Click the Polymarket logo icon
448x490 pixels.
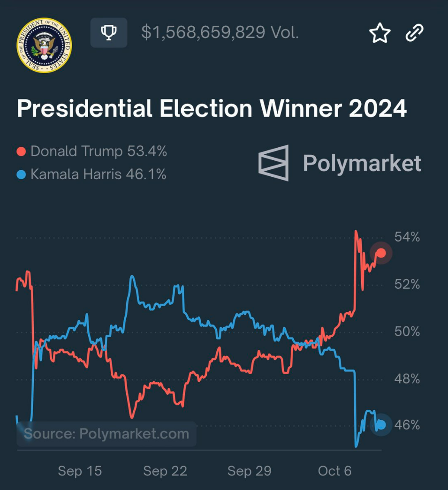(x=273, y=163)
